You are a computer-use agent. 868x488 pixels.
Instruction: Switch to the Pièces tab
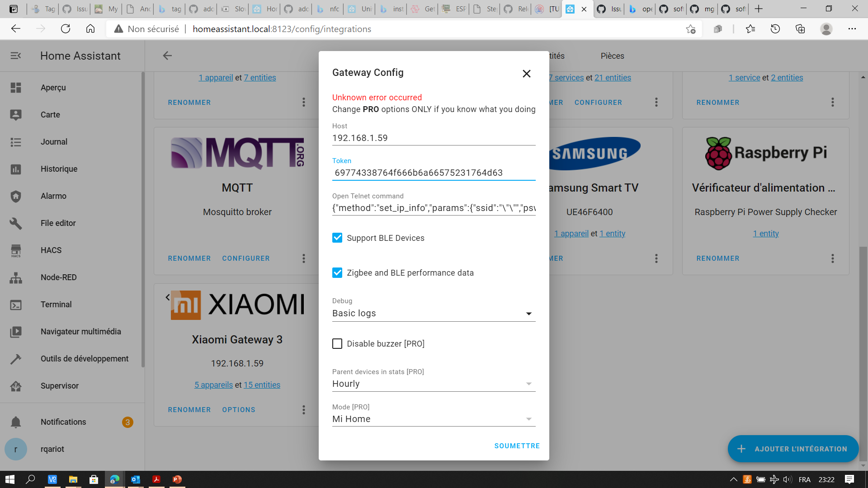612,56
